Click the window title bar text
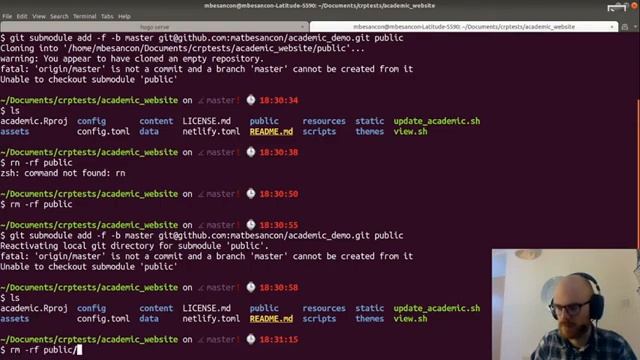 319,6
